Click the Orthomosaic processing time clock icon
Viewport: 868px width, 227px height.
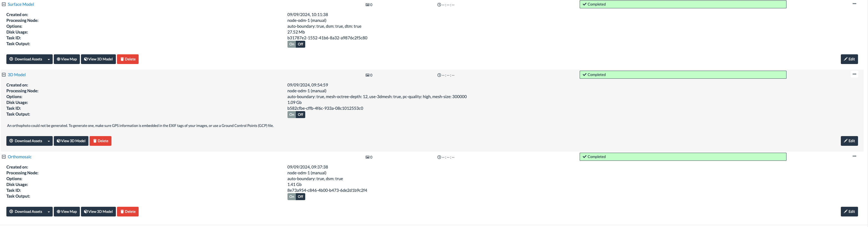pyautogui.click(x=439, y=157)
